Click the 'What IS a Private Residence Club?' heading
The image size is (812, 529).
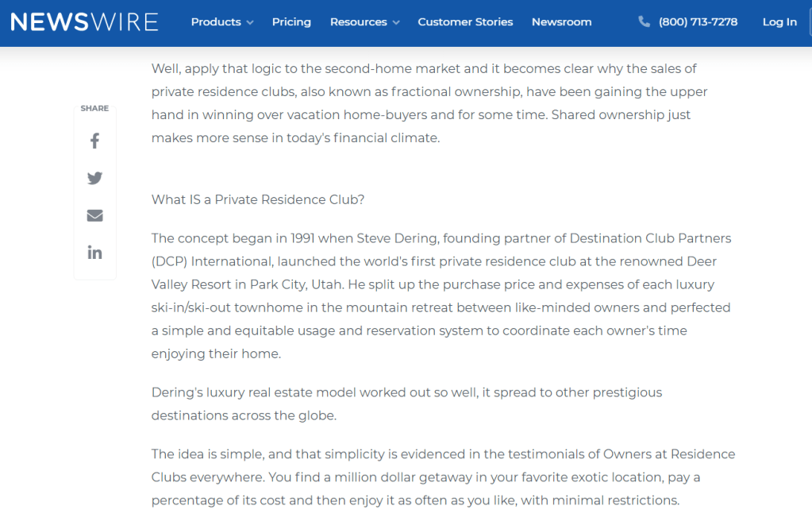pyautogui.click(x=258, y=199)
